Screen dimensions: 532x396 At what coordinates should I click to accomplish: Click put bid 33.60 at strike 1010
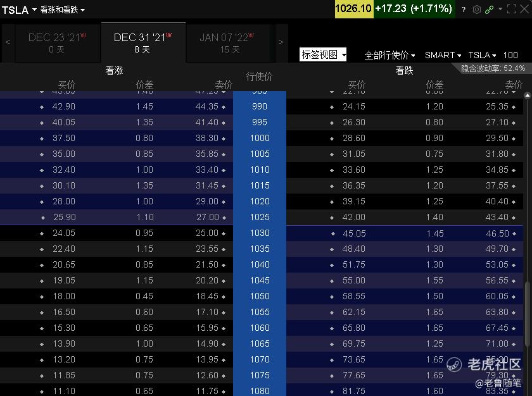(x=354, y=170)
